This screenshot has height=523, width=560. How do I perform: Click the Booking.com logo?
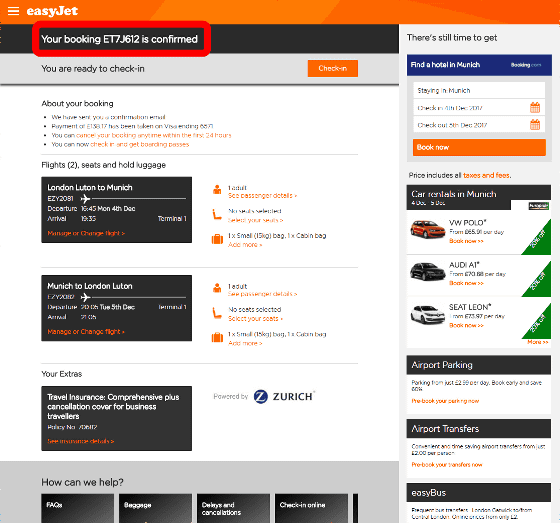[x=526, y=65]
